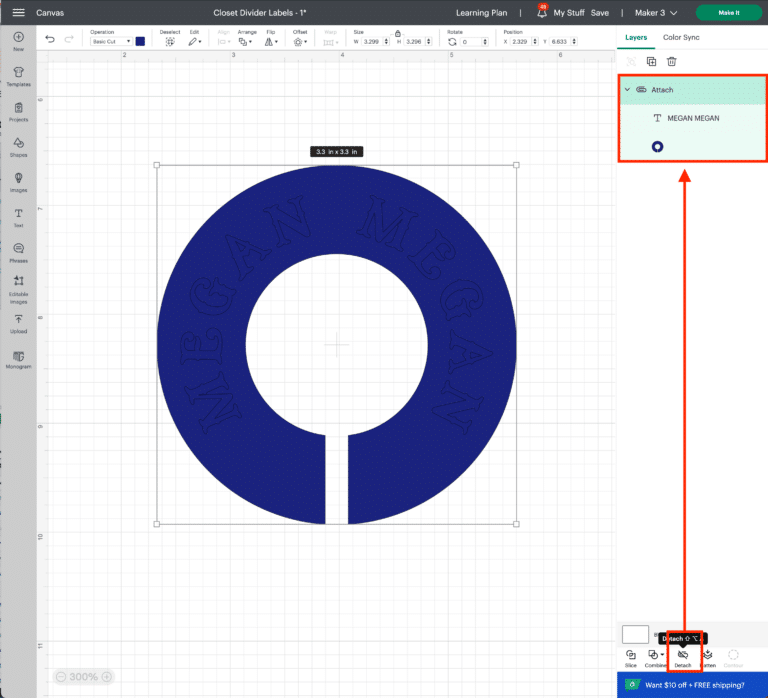
Task: Open the Upload panel
Action: [18, 321]
